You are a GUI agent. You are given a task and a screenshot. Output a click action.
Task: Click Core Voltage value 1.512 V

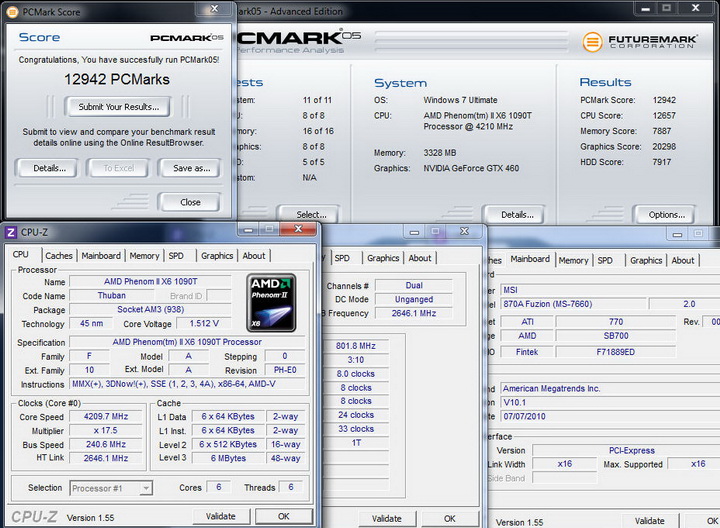[204, 324]
